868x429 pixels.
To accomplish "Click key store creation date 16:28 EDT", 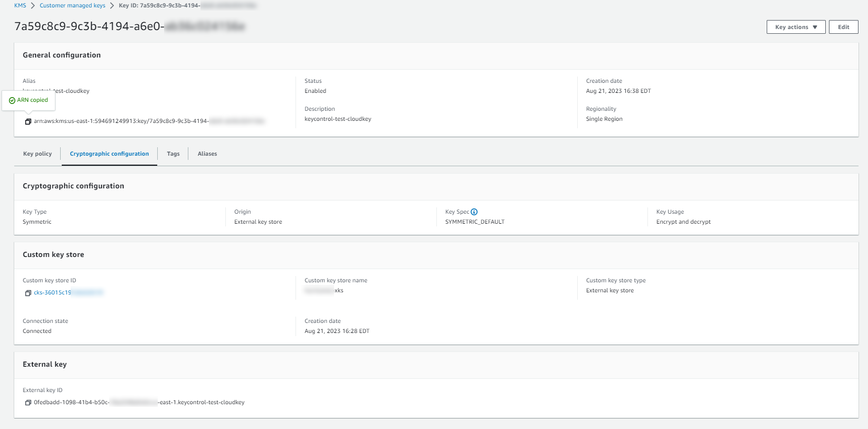I will click(337, 331).
